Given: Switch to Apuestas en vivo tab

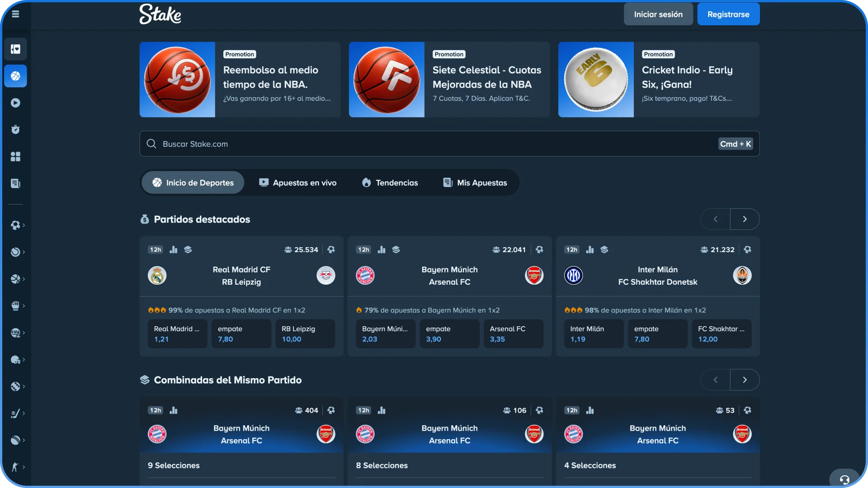Looking at the screenshot, I should click(298, 183).
